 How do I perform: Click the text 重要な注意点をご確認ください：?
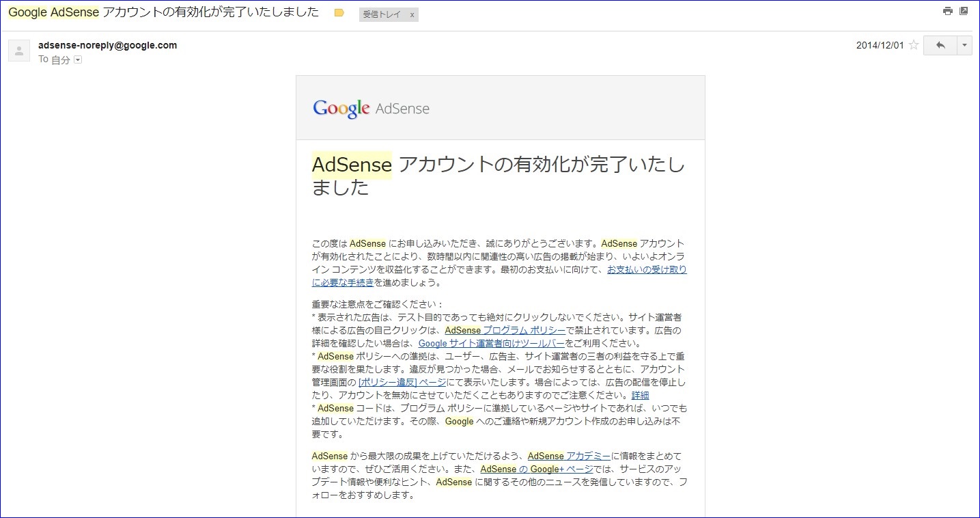coord(378,304)
